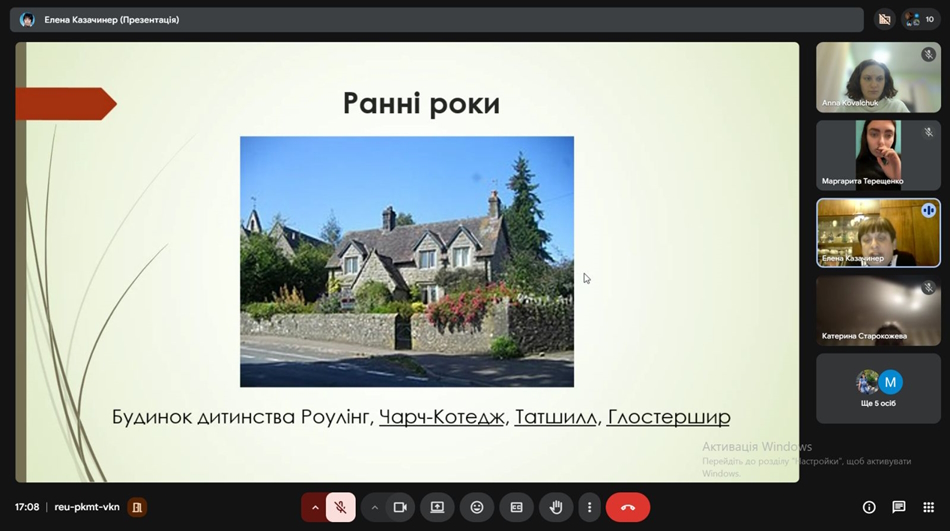Click the present screen icon
This screenshot has height=531, width=950.
437,507
